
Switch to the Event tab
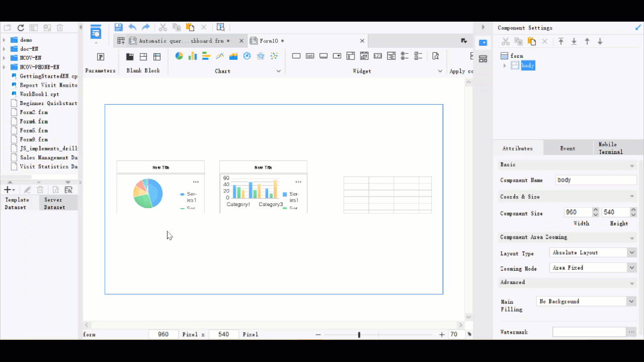point(568,148)
